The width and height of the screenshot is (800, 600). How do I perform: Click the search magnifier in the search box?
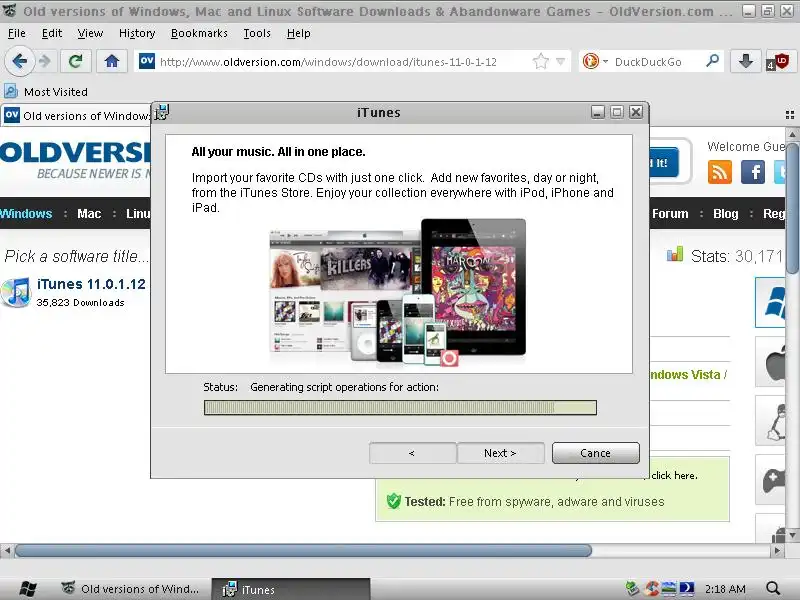point(712,61)
